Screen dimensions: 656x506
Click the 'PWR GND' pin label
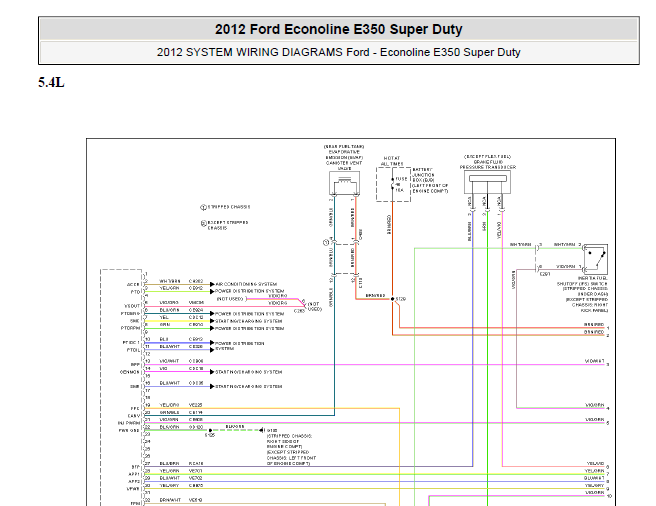[129, 430]
